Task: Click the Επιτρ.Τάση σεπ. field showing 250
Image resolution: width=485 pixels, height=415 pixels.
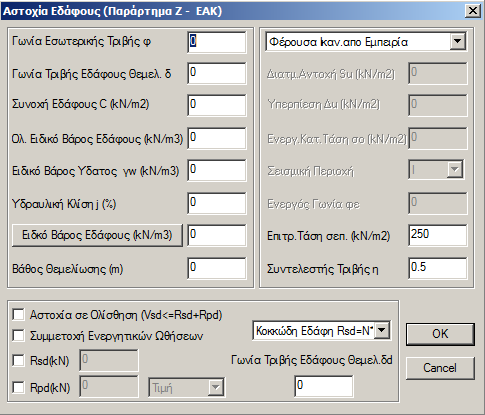Action: tap(438, 235)
